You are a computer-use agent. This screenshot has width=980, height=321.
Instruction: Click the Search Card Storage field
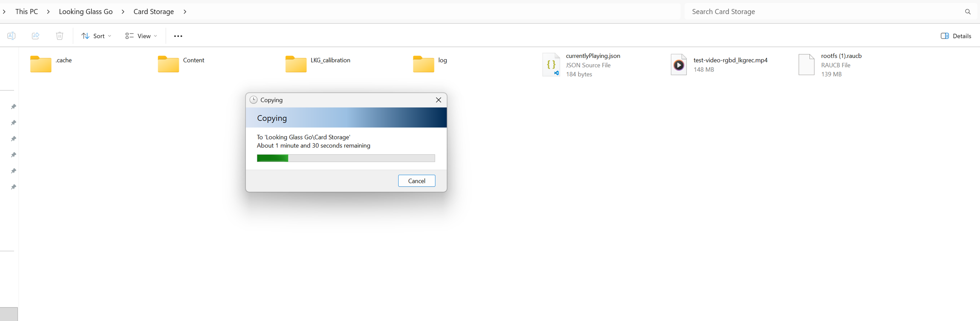[821, 12]
